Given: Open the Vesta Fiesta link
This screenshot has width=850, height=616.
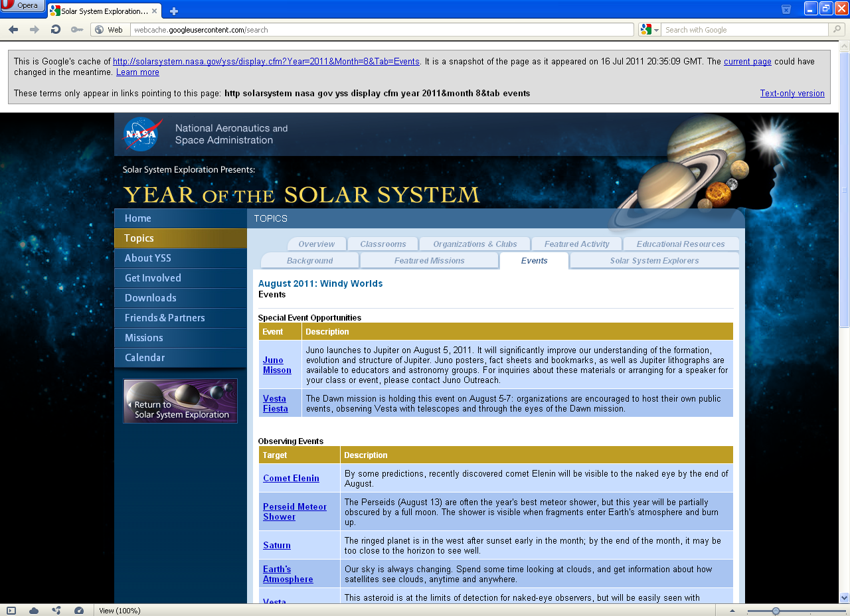Looking at the screenshot, I should 276,404.
